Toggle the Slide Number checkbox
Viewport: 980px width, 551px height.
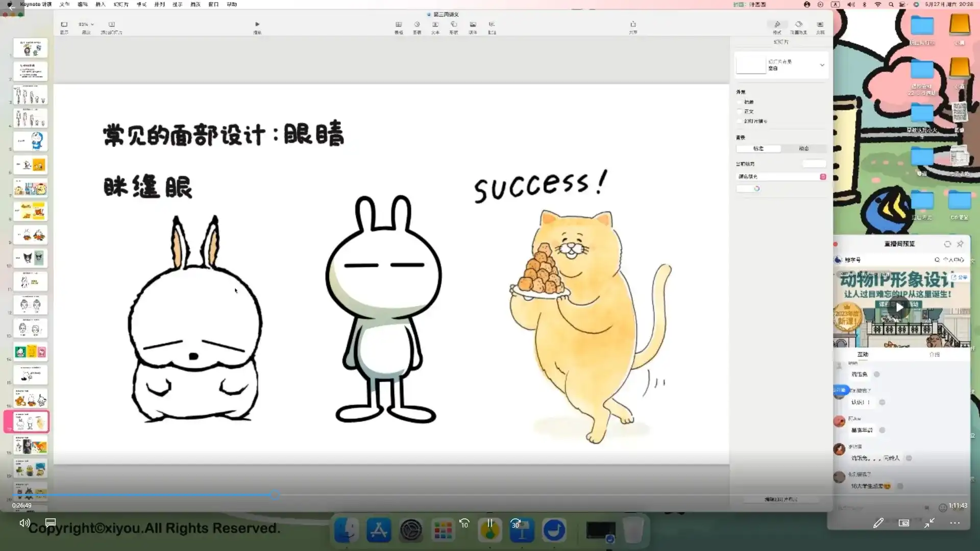coord(740,121)
